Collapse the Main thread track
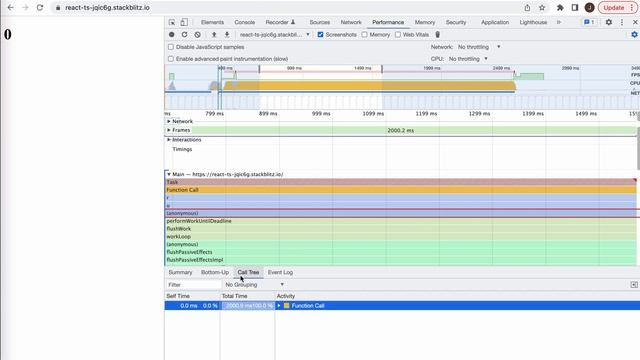This screenshot has width=640, height=360. (169, 174)
